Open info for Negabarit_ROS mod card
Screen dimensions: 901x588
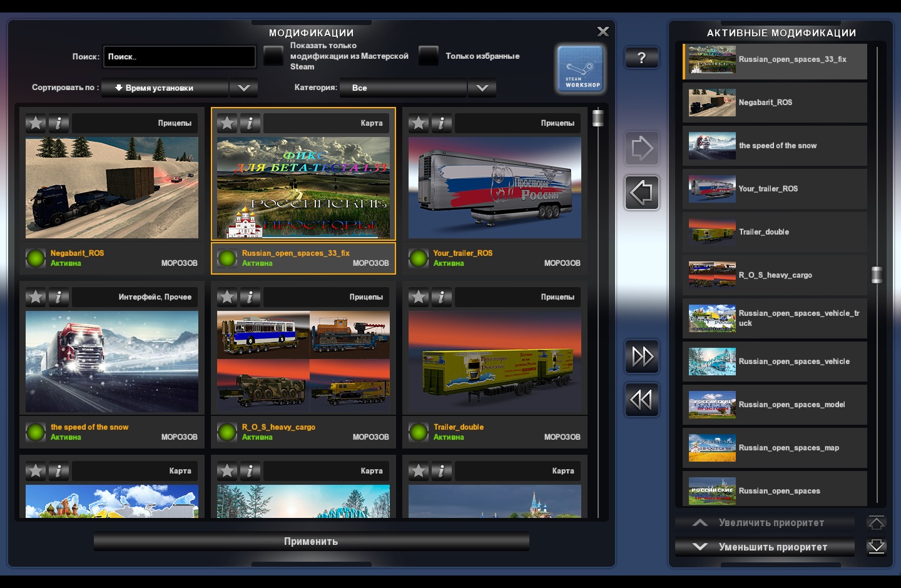58,123
